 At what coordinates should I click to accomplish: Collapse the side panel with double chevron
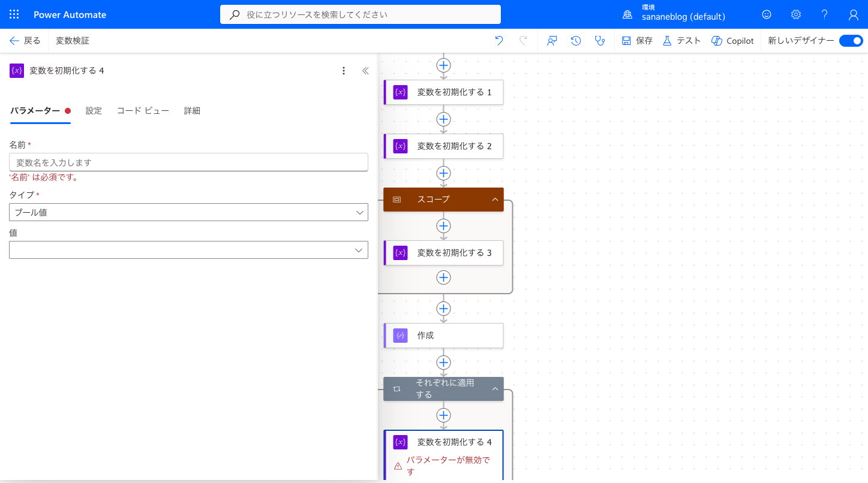(365, 71)
